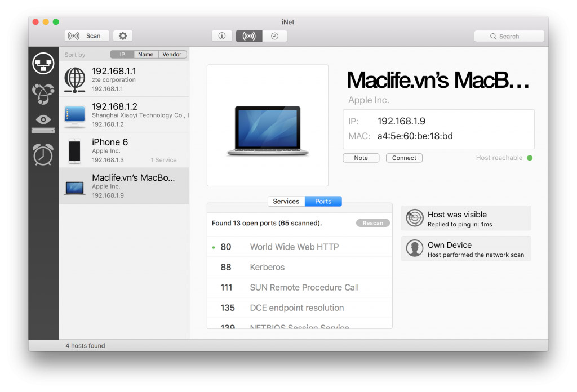Sort hosts by Vendor

pyautogui.click(x=172, y=55)
